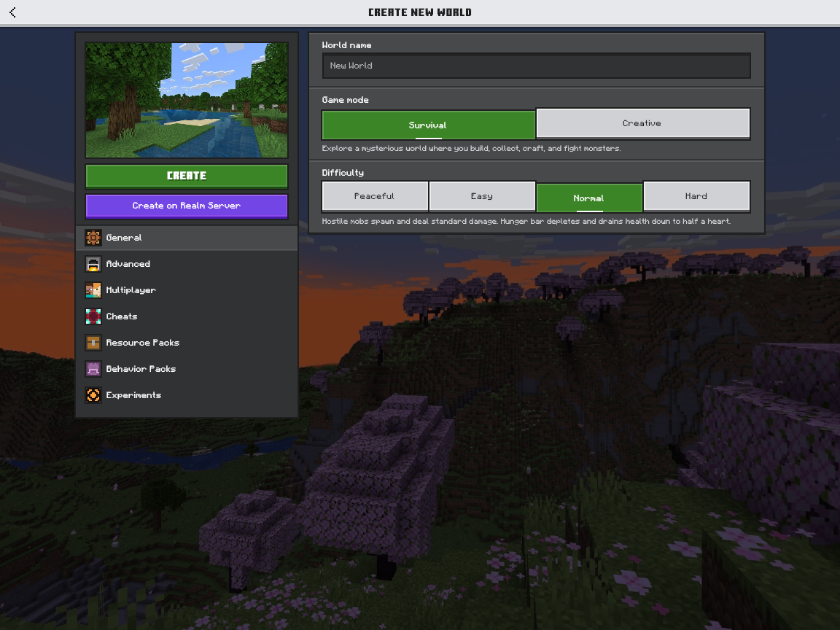840x630 pixels.
Task: Set difficulty to Hard
Action: (x=696, y=196)
